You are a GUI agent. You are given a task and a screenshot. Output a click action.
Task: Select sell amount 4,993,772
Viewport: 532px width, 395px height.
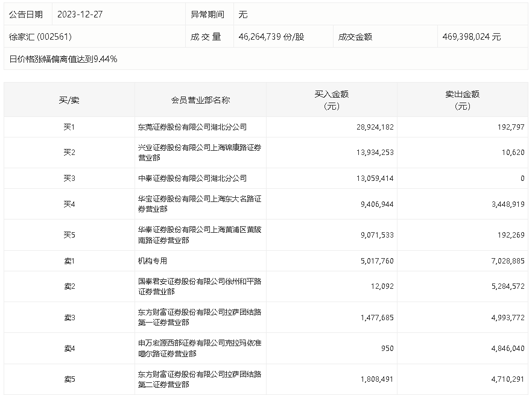point(508,317)
